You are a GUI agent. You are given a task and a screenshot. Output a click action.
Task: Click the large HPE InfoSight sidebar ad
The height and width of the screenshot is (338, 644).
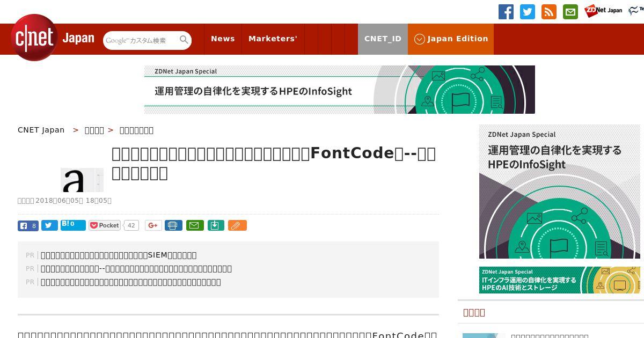560,192
